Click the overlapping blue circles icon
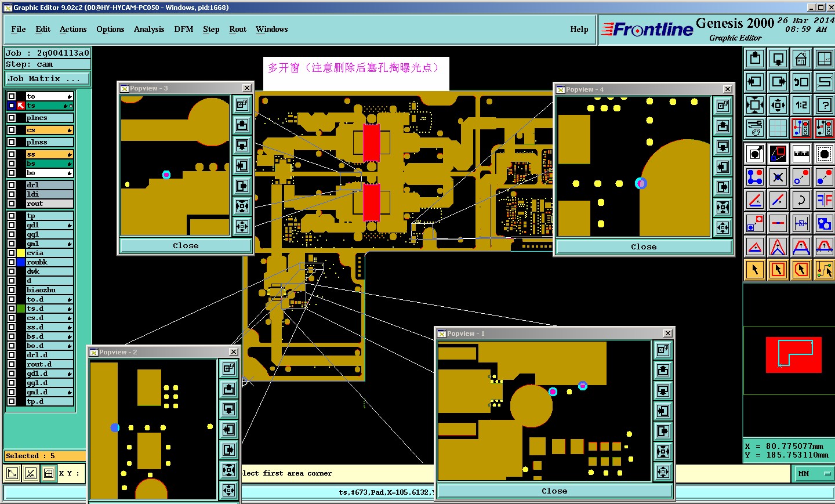This screenshot has height=504, width=835. (x=825, y=223)
